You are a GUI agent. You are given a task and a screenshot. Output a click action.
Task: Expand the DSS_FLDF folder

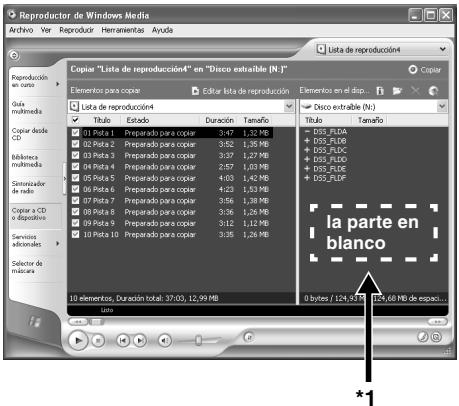(307, 178)
